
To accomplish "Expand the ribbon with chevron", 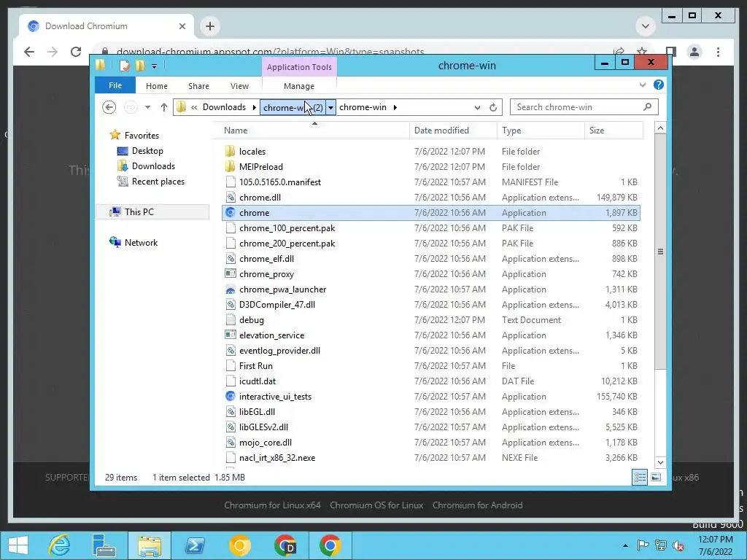I will pos(642,85).
